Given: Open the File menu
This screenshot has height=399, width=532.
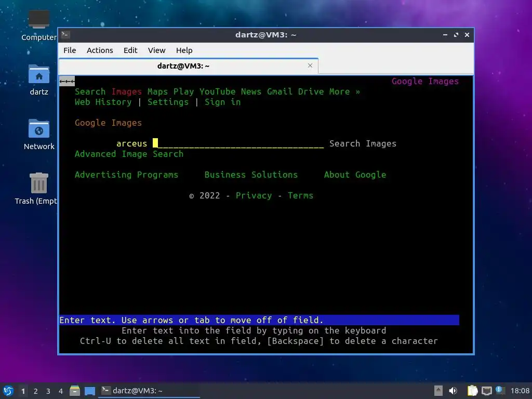Looking at the screenshot, I should pos(70,50).
